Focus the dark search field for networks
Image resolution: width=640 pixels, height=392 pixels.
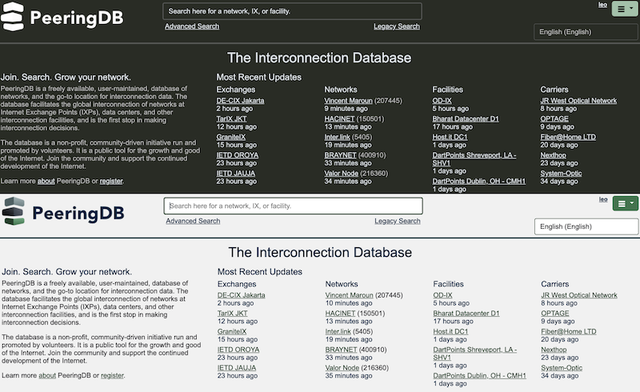(292, 11)
